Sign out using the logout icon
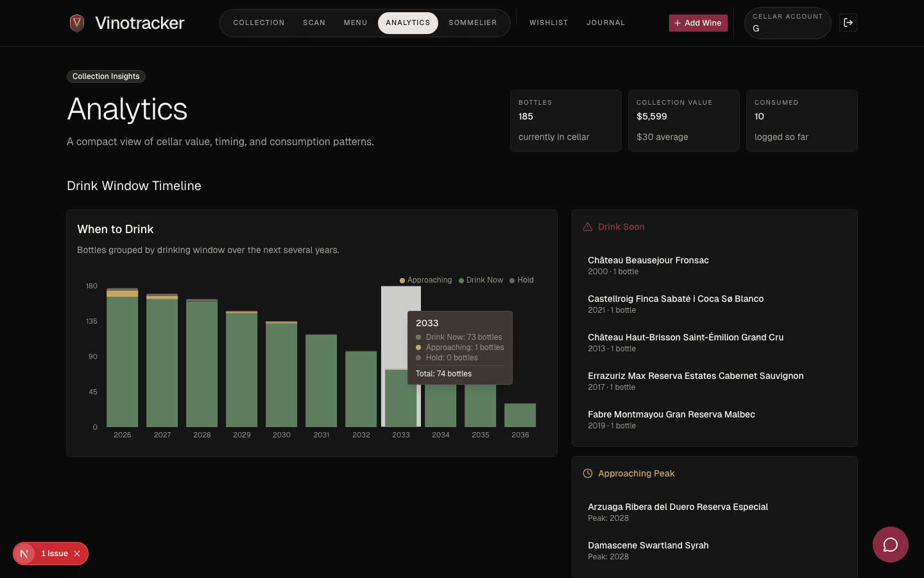This screenshot has width=924, height=578. pyautogui.click(x=848, y=22)
